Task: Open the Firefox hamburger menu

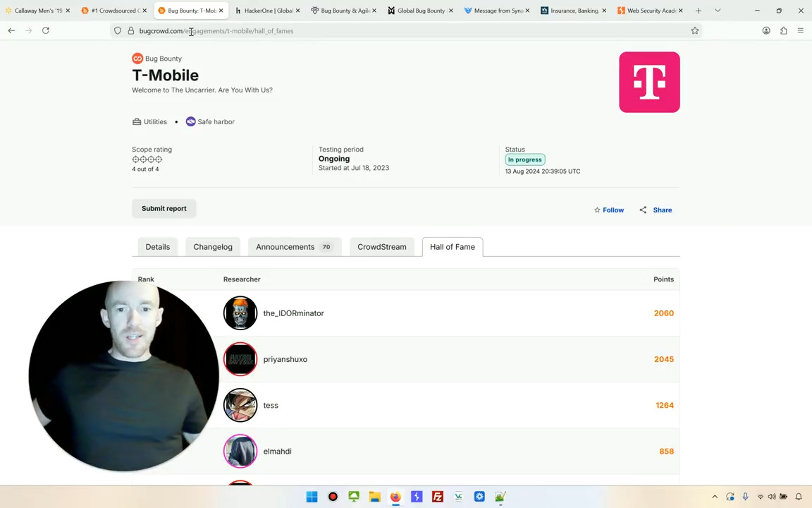Action: pyautogui.click(x=801, y=30)
